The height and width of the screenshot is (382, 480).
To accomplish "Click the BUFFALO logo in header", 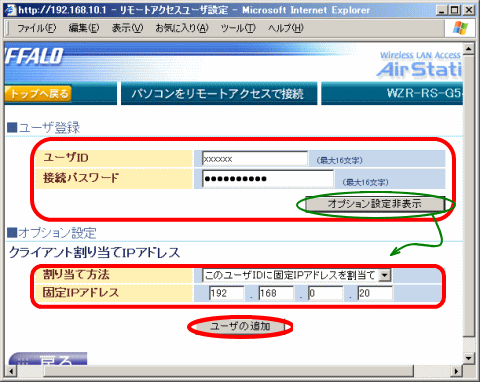I will pyautogui.click(x=34, y=56).
